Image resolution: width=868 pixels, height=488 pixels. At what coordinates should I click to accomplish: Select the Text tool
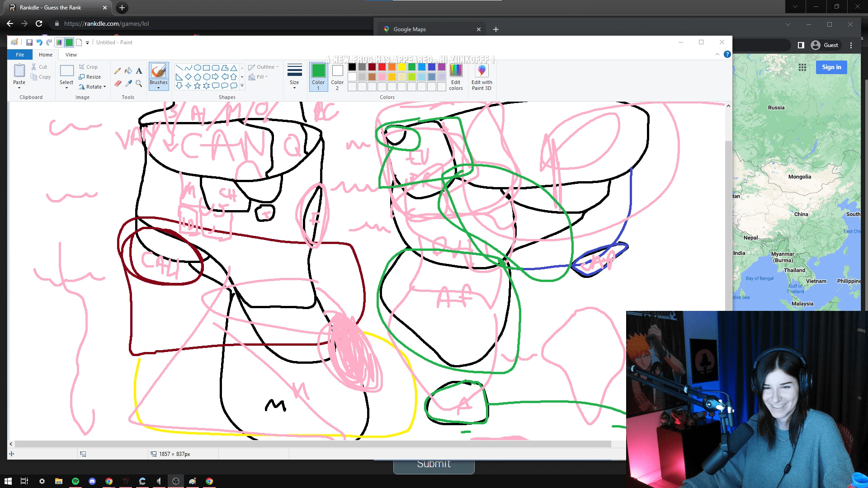point(139,71)
